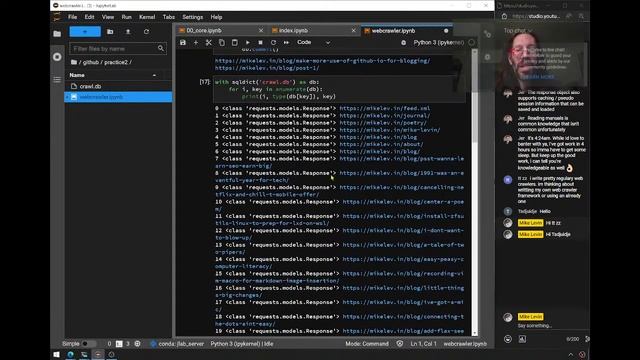The width and height of the screenshot is (640, 360).
Task: Open the blog/post-1/ link above cell 17
Action: coord(267,68)
